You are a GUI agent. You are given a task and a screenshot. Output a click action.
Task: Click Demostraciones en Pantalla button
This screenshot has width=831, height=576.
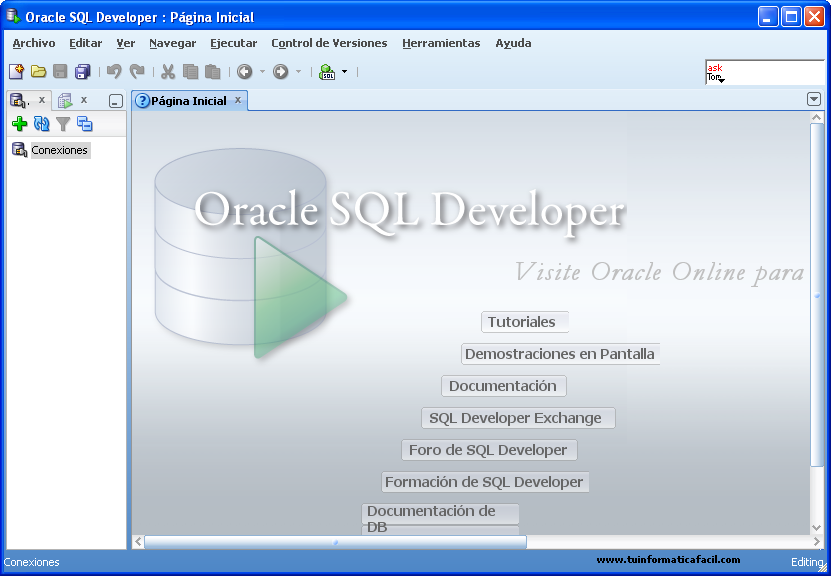point(560,354)
